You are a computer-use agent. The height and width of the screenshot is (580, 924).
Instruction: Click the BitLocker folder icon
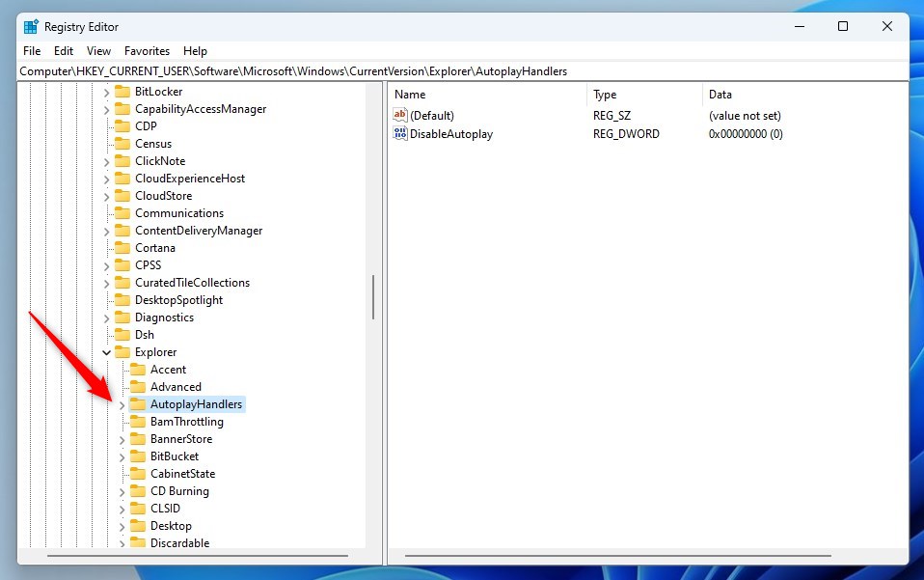click(122, 92)
